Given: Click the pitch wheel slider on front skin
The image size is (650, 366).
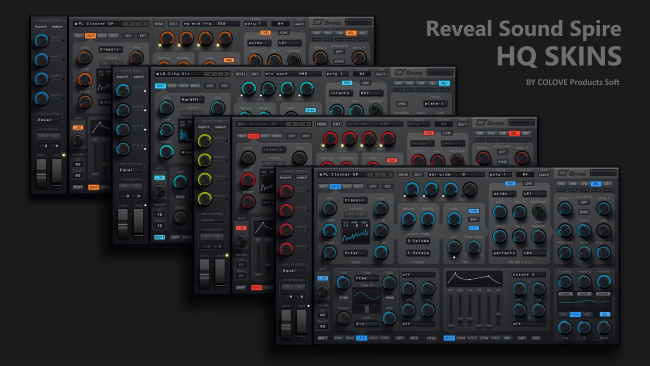Looking at the screenshot, I should [x=286, y=325].
